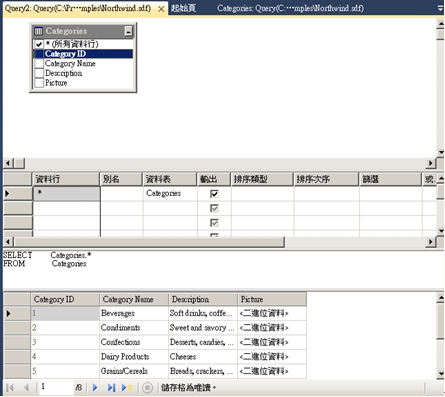Go to the next record
Viewport: 445px width, 397px height.
click(x=95, y=388)
